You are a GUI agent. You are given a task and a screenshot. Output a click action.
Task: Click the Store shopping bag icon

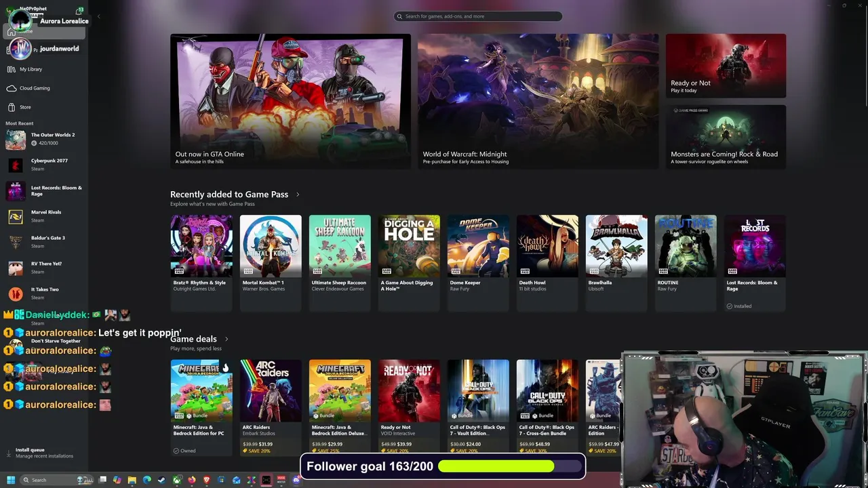click(x=12, y=107)
